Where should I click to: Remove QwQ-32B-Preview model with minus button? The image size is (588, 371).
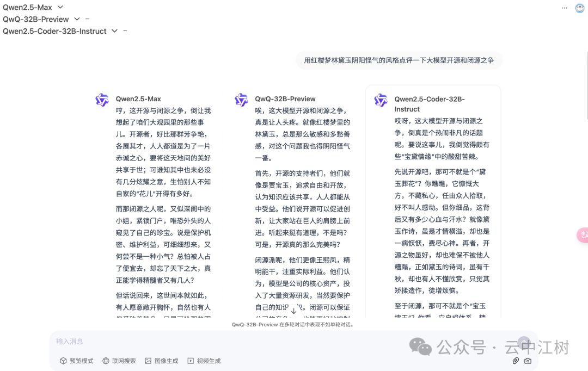click(87, 18)
